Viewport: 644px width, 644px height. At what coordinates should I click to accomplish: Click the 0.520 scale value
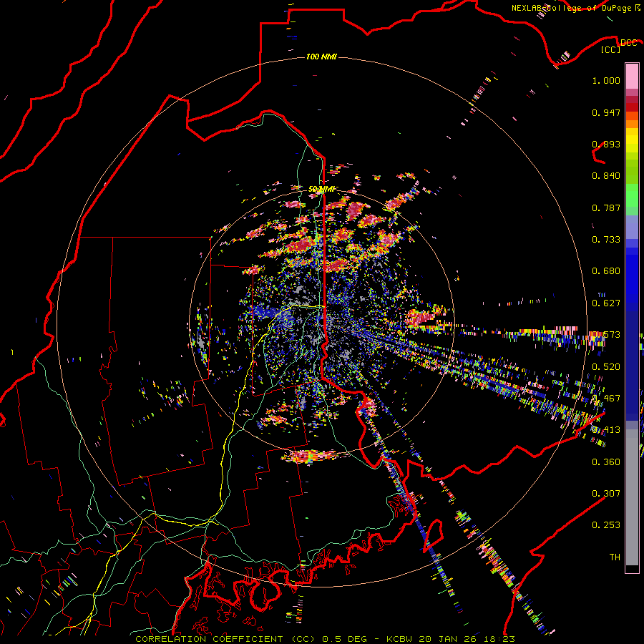pos(606,367)
